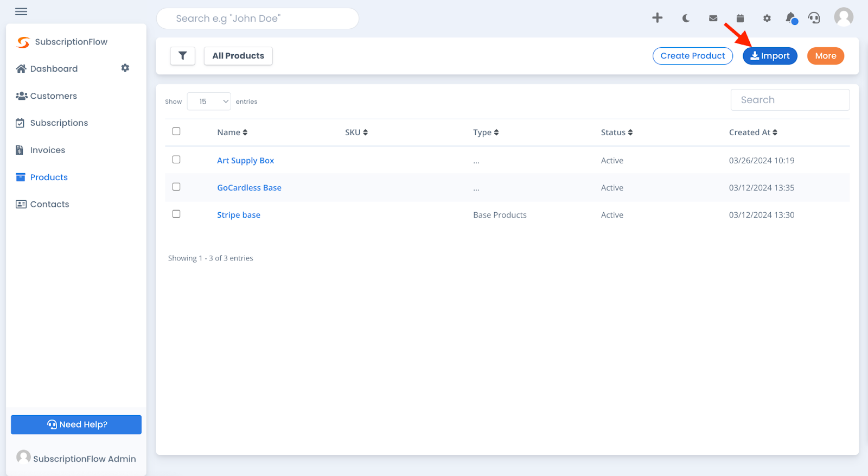Sort by Created At column arrows

pyautogui.click(x=775, y=132)
